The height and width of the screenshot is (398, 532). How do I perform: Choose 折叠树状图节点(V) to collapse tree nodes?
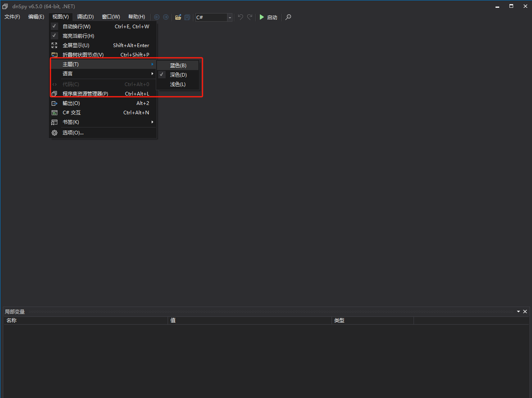(103, 55)
